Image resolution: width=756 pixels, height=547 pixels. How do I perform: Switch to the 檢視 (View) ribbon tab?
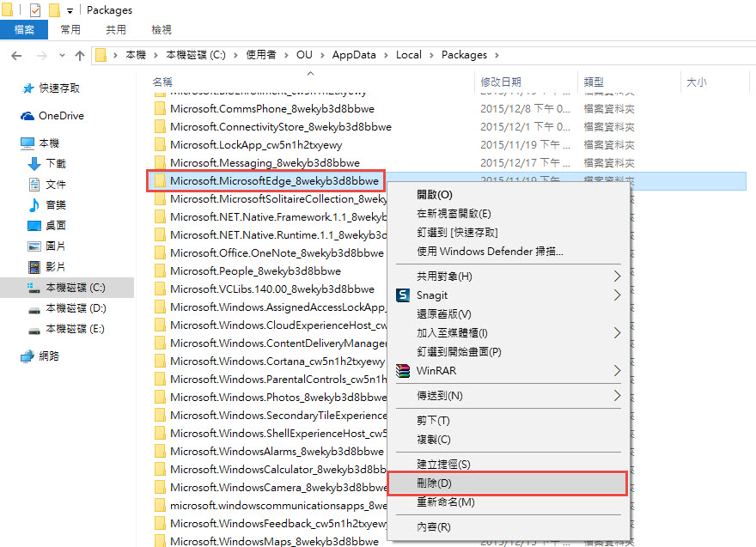point(161,30)
